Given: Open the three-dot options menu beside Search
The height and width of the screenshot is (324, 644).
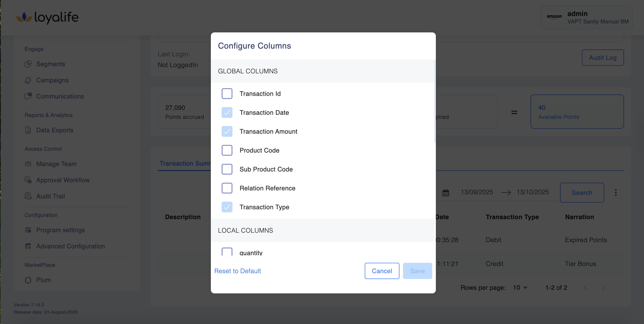Looking at the screenshot, I should pos(616,193).
